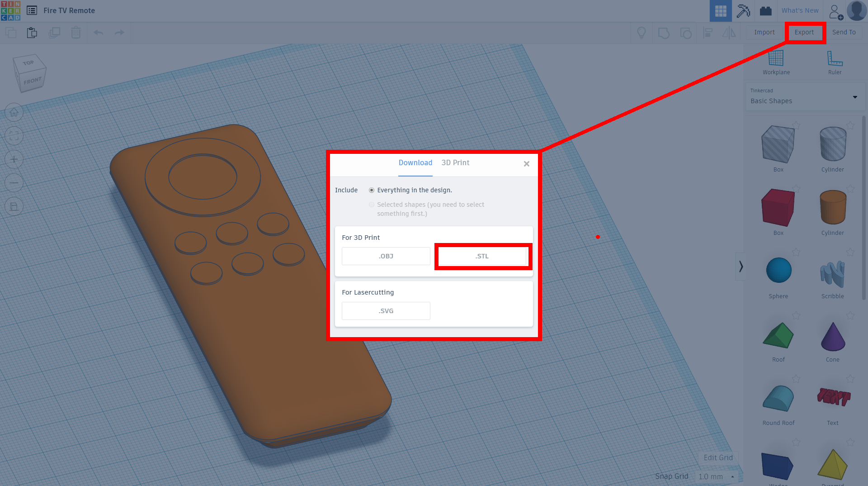This screenshot has height=486, width=868.
Task: Click the invite collaborator icon
Action: tap(836, 11)
